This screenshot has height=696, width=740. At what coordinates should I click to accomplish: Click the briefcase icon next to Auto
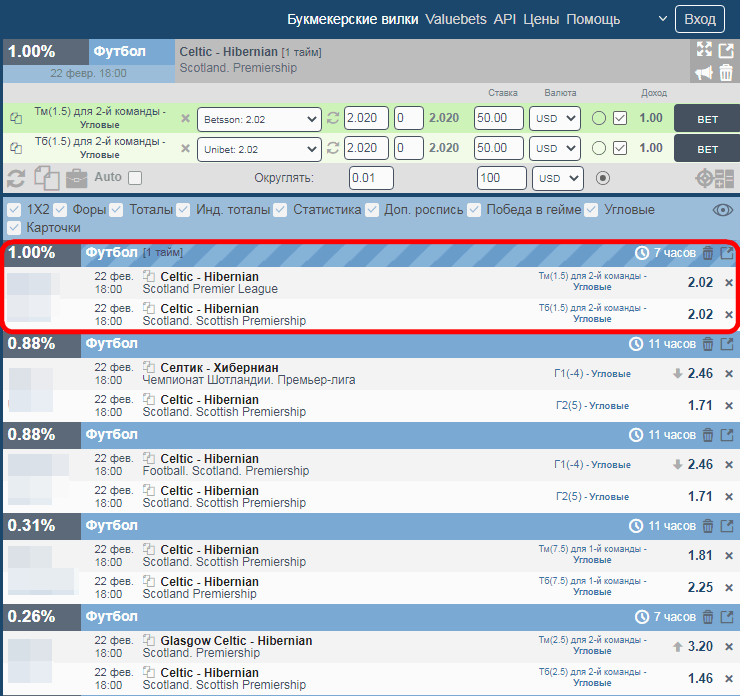(77, 178)
